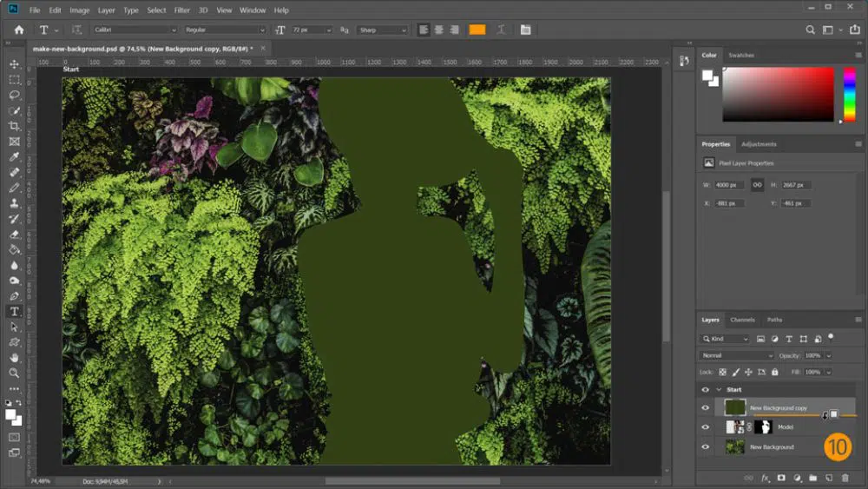This screenshot has height=489, width=868.
Task: Click the Model layer mask thumbnail
Action: (763, 427)
